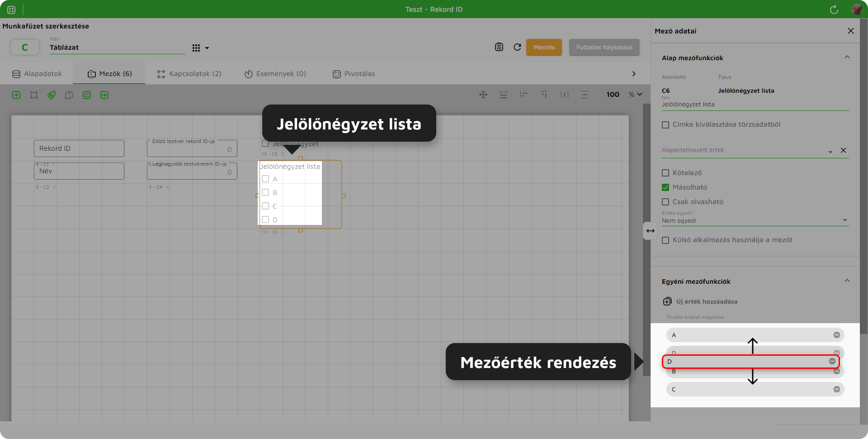Open the Alapértelmezett érték dropdown arrow
Image resolution: width=868 pixels, height=439 pixels.
click(x=830, y=152)
